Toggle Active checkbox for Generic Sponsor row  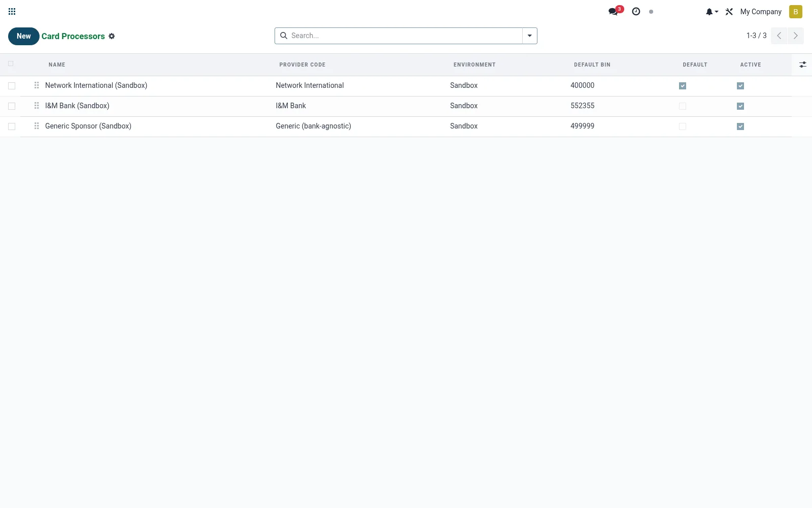point(740,126)
